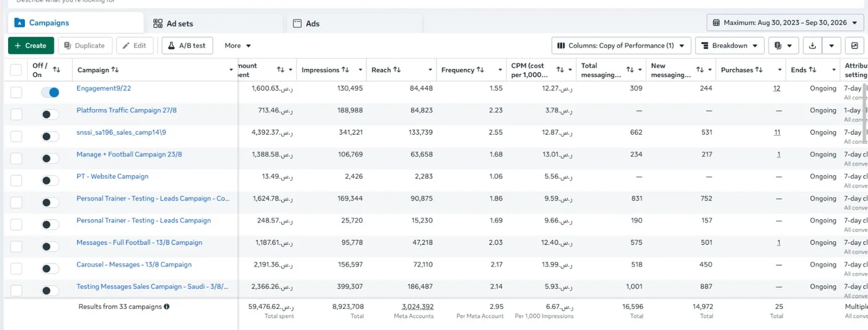Viewport: 868px width, 330px height.
Task: Switch to the Campaigns tab
Action: point(75,23)
